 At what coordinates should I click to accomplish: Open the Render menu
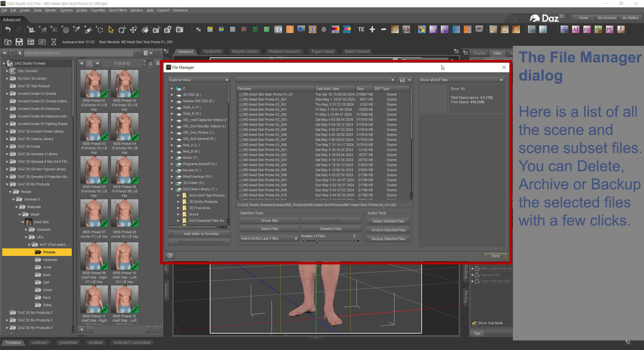coord(51,10)
